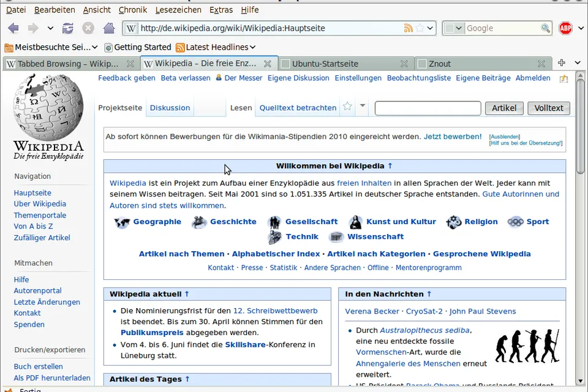Open the back/forward history dropdown arrow
Screen dimensions: 588x392
50,28
